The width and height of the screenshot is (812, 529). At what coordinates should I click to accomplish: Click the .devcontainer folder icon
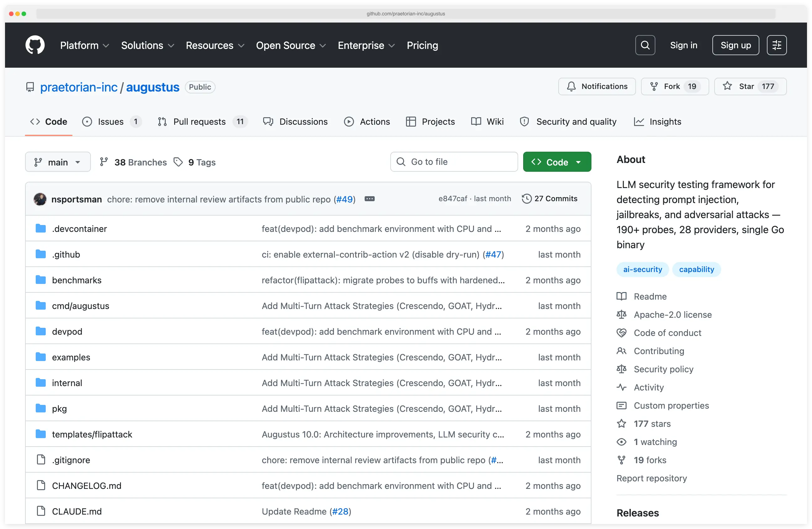tap(41, 228)
